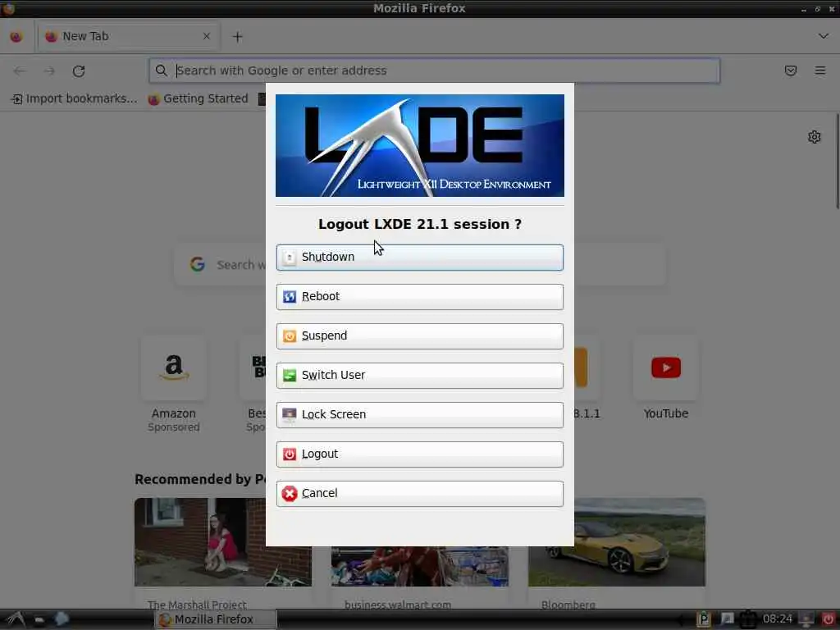Close the New Tab tab
The image size is (840, 630).
coord(207,36)
